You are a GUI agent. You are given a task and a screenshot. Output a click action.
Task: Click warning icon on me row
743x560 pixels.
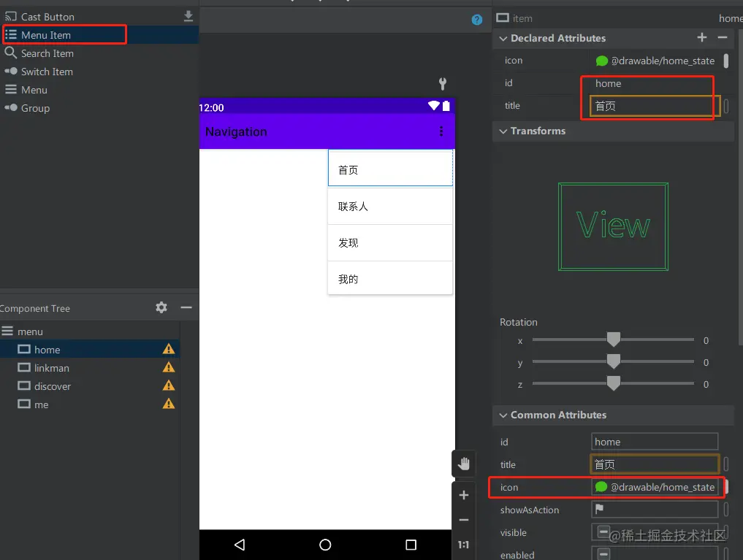pyautogui.click(x=169, y=404)
